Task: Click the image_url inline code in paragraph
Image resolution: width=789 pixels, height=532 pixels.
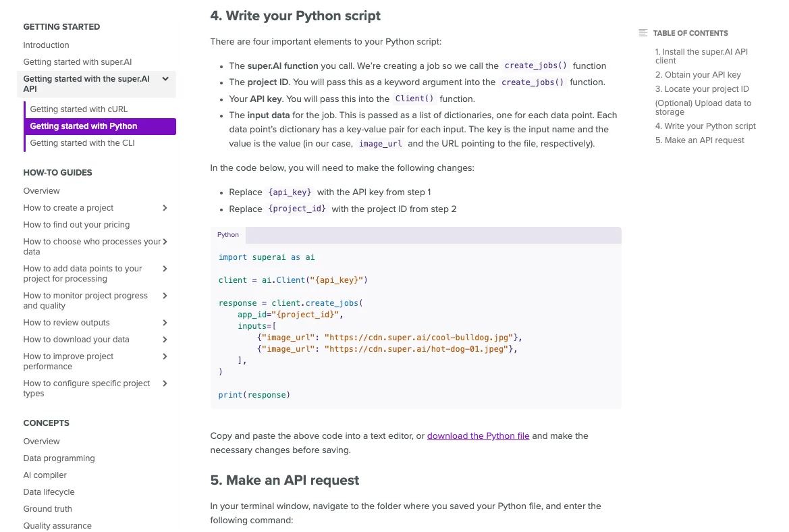Action: pos(381,144)
